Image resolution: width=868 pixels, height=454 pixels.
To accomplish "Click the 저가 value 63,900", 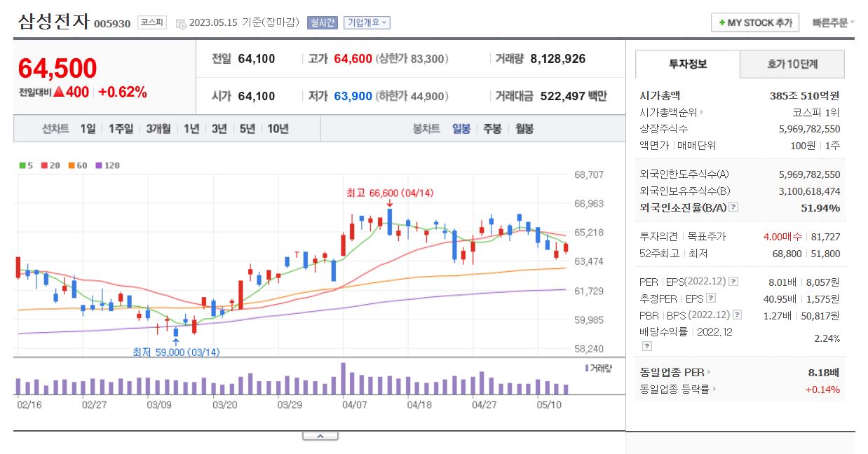I will (353, 96).
